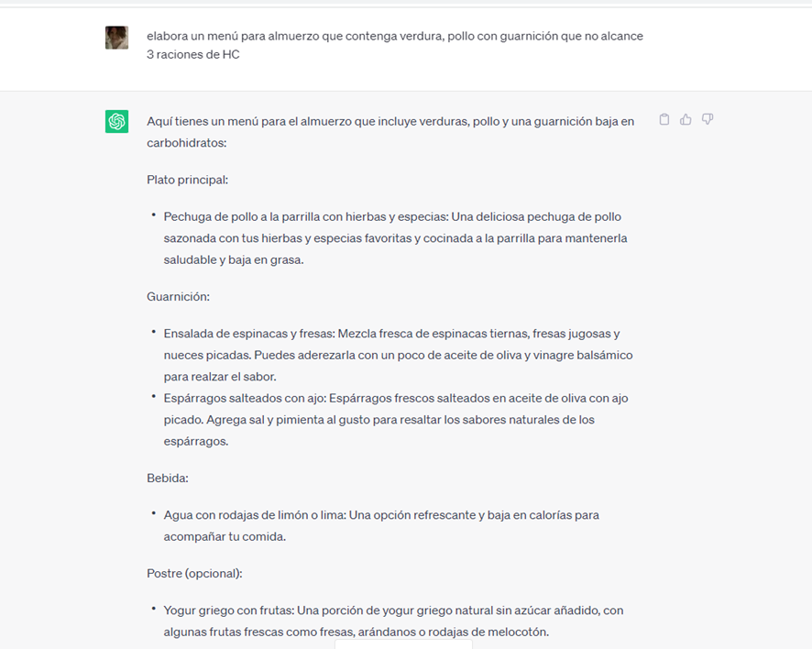Give the response a thumbs up

(x=686, y=119)
